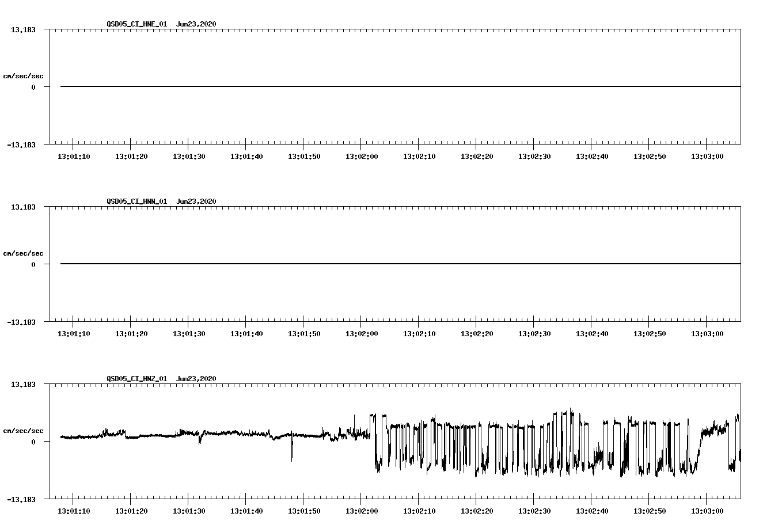
Task: Click the 13:03:00 time label on HNN plot
Action: pos(707,334)
